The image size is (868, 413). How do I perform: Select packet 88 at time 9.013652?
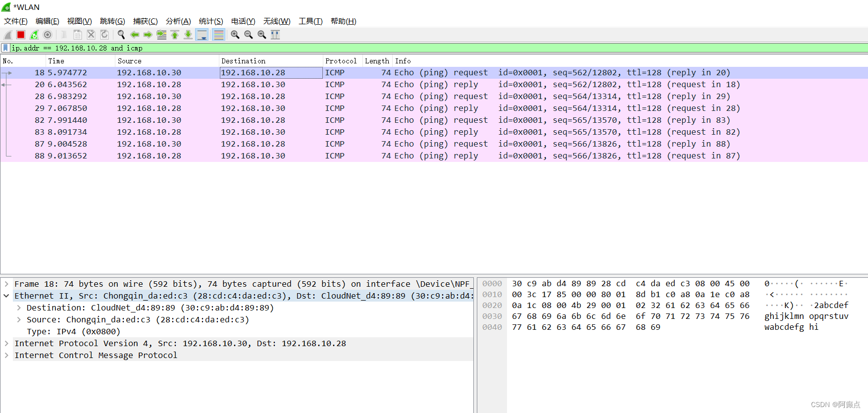(434, 156)
